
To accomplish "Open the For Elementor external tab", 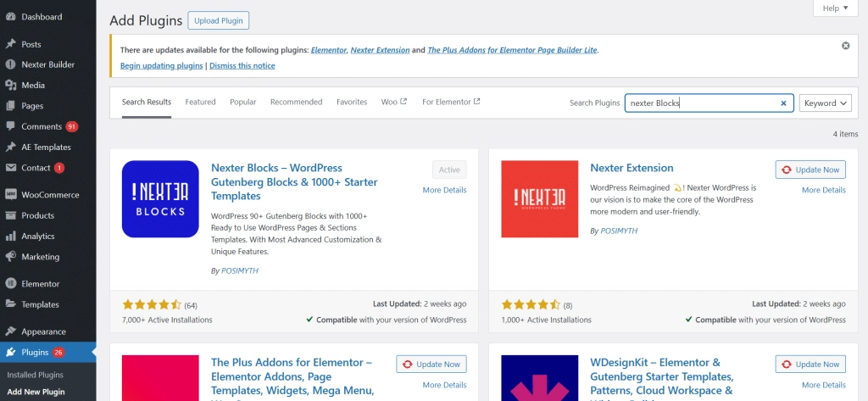I will coord(451,102).
